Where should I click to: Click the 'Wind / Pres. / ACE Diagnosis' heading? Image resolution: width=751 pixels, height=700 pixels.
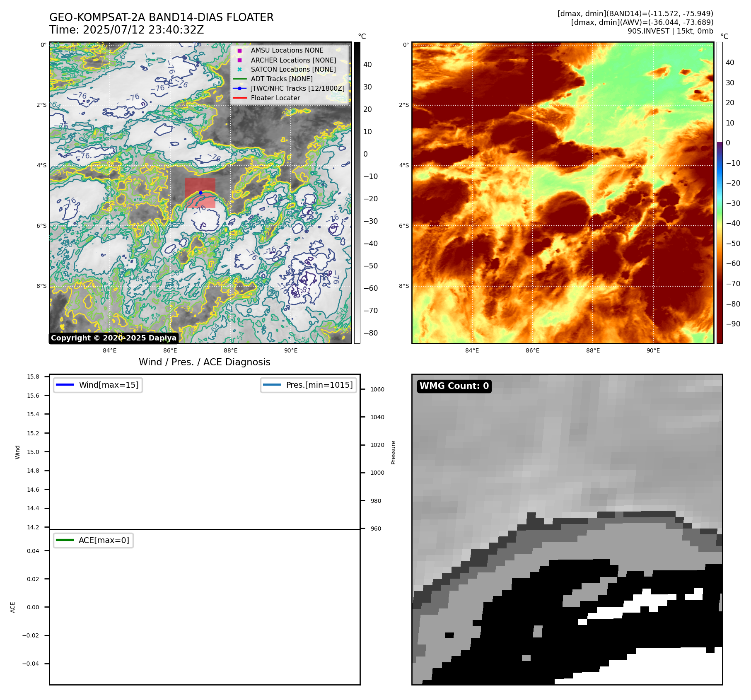[x=205, y=362]
